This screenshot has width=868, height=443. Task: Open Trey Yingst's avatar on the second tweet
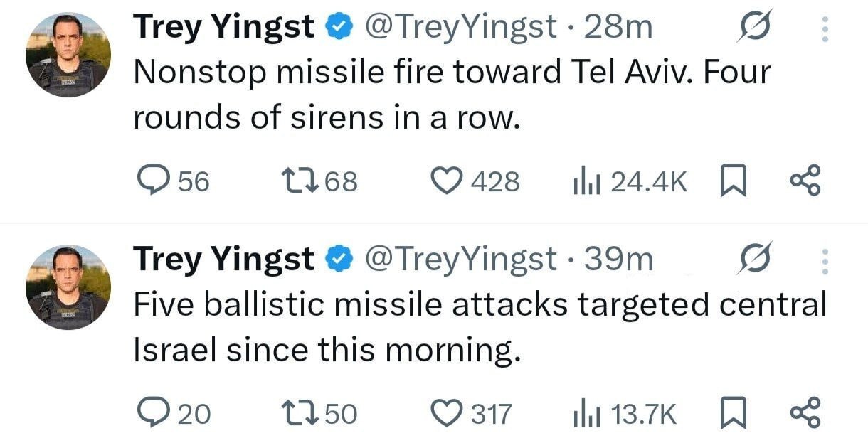(x=68, y=287)
